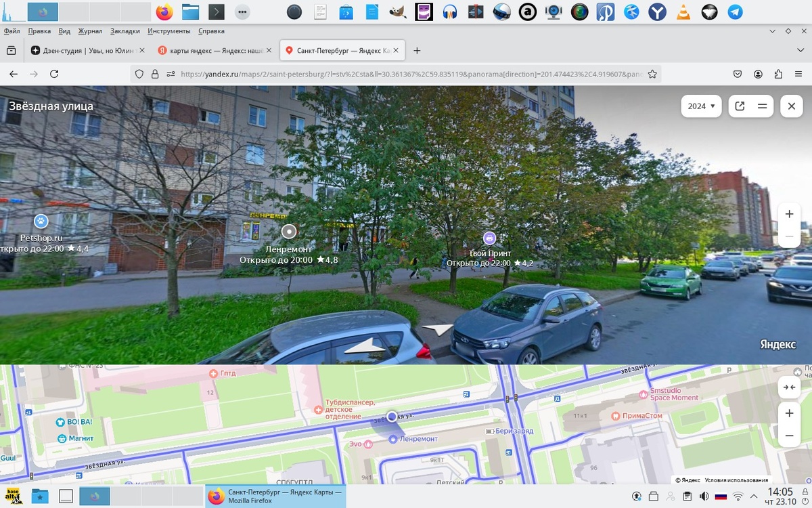Go back to the previous page
The height and width of the screenshot is (508, 812).
pyautogui.click(x=13, y=74)
